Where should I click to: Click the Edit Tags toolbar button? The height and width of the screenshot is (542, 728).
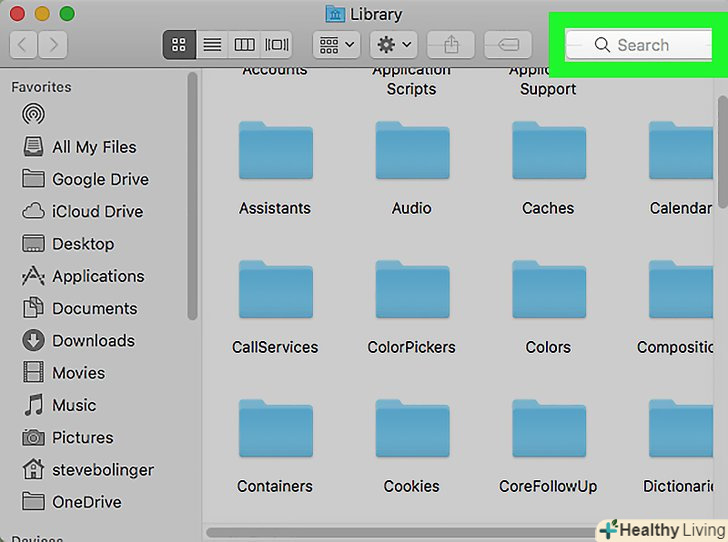508,45
